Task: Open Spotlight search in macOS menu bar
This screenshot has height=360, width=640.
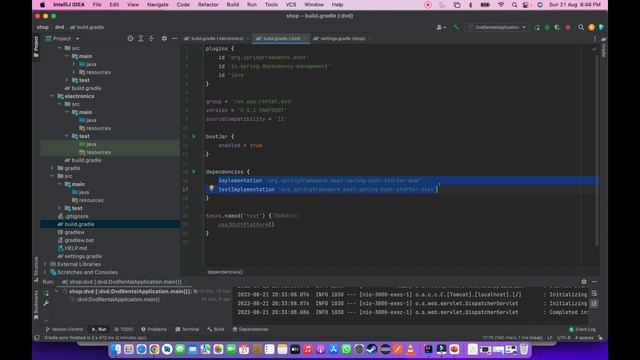Action: pyautogui.click(x=514, y=5)
